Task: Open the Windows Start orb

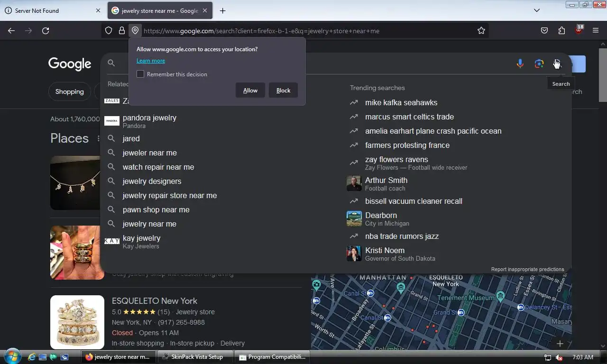Action: [12, 356]
